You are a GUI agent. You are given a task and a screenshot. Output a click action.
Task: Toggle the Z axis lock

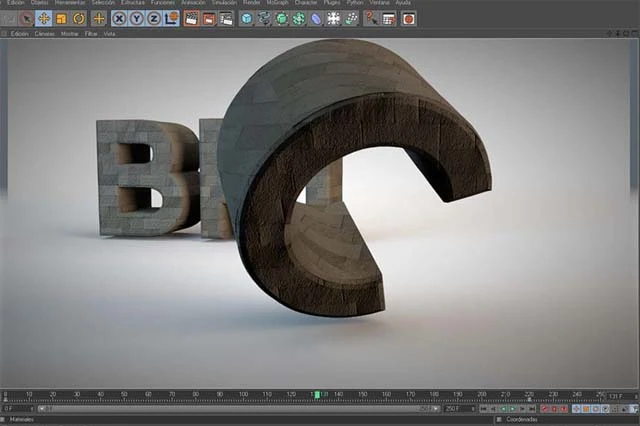[x=154, y=18]
